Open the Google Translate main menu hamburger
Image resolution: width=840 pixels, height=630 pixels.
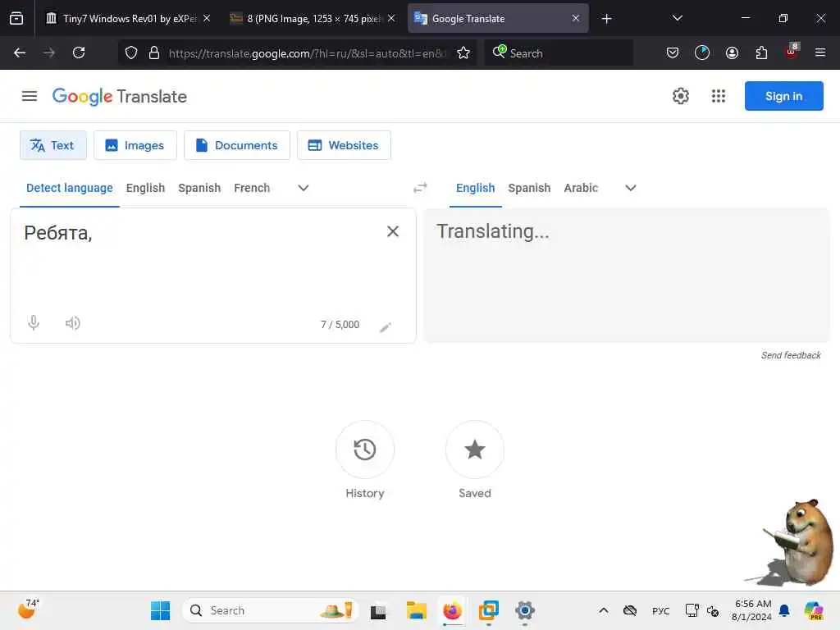click(x=30, y=96)
